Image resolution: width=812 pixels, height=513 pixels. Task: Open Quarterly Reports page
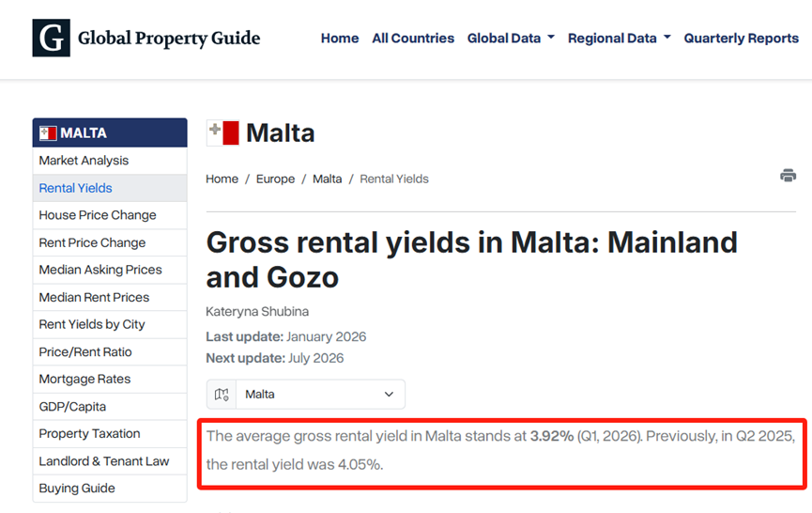click(x=741, y=39)
